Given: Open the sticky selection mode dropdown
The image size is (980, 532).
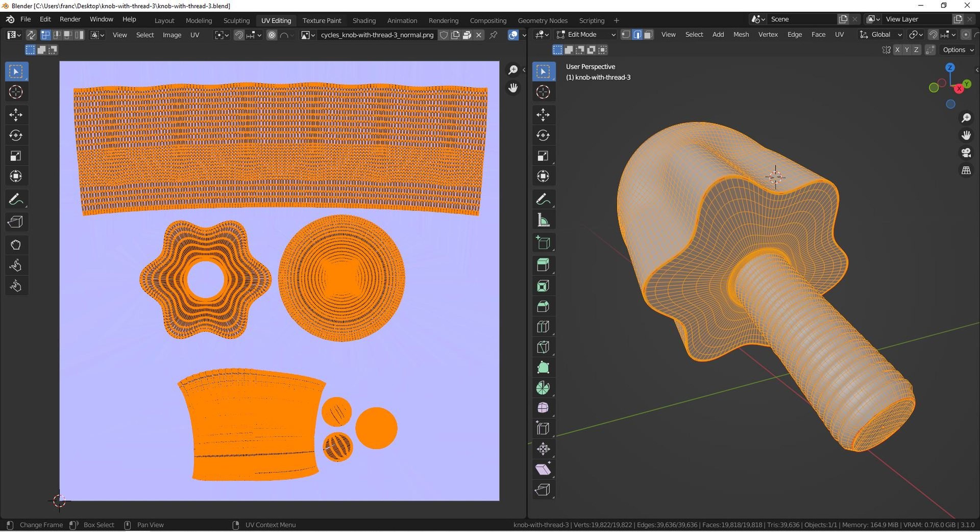Looking at the screenshot, I should (97, 35).
